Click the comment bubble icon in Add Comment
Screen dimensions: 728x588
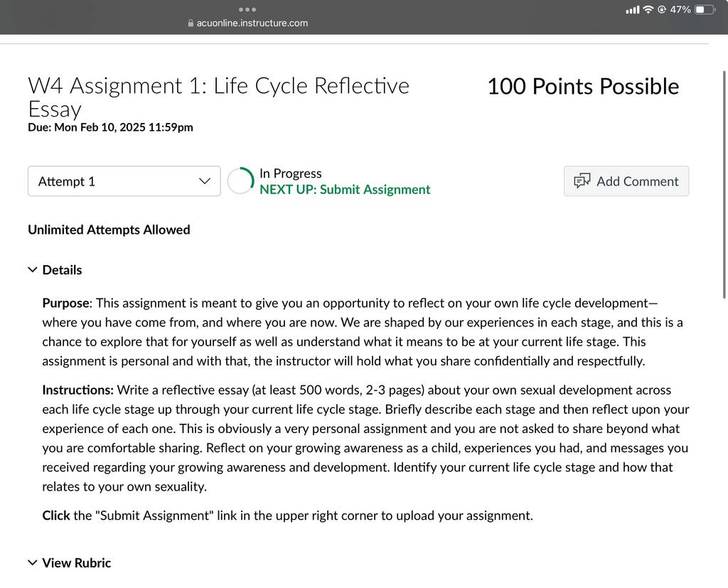(582, 181)
